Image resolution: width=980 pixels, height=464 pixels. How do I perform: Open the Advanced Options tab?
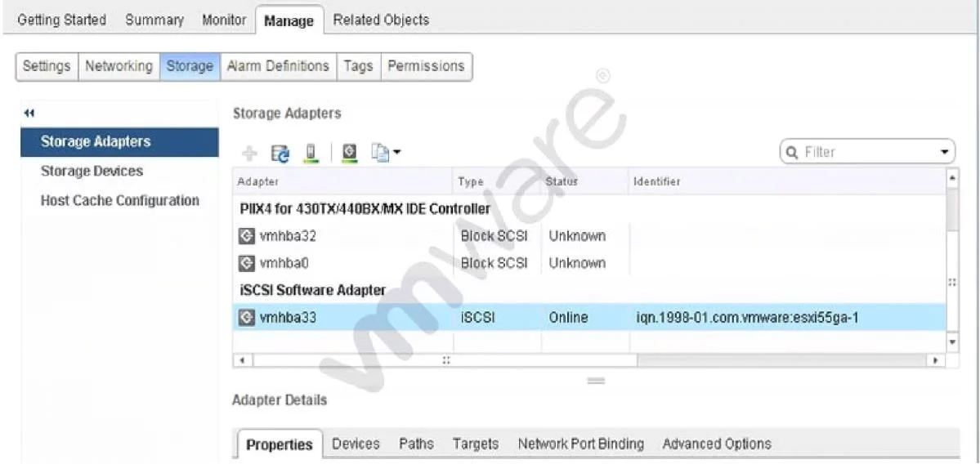716,444
